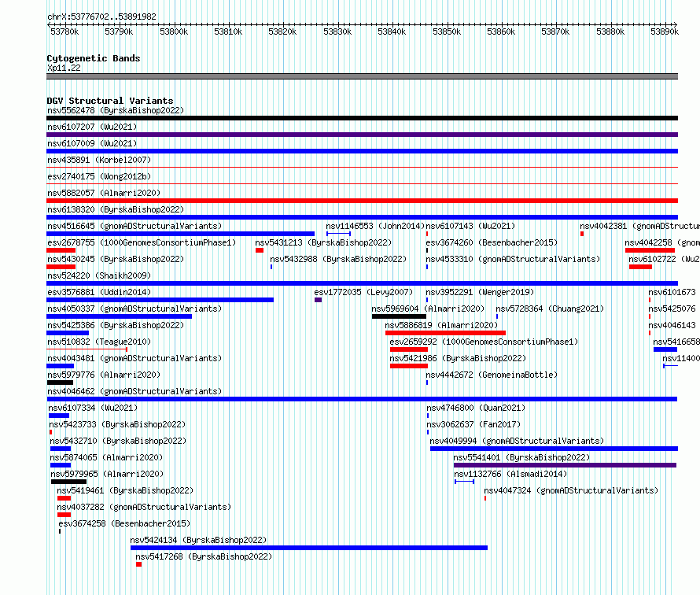Open the nsv6107143 (Wu2021) label

click(470, 226)
